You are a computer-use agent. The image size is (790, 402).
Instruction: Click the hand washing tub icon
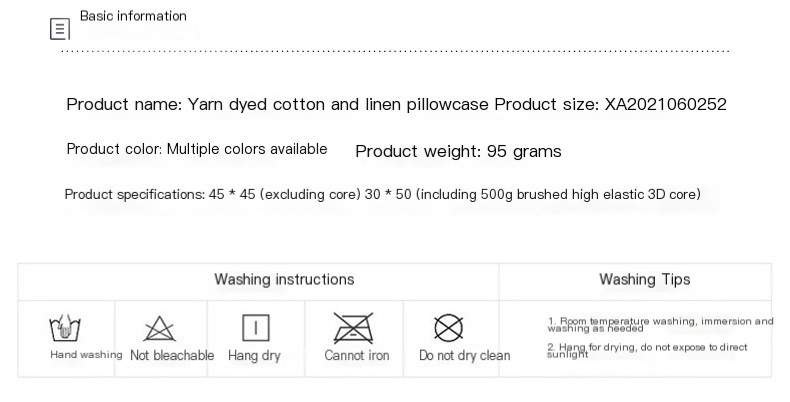[x=66, y=327]
